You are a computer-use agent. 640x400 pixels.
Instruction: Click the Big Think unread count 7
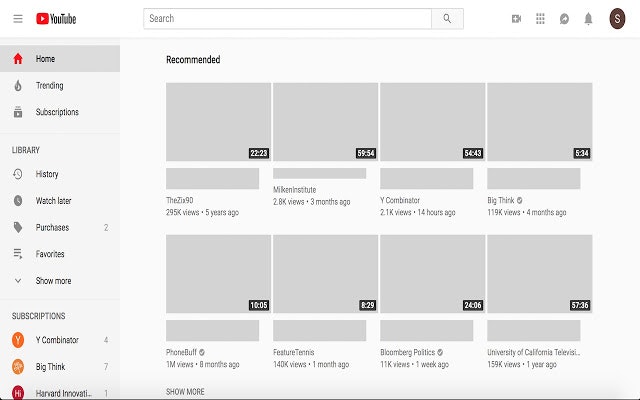(x=106, y=367)
